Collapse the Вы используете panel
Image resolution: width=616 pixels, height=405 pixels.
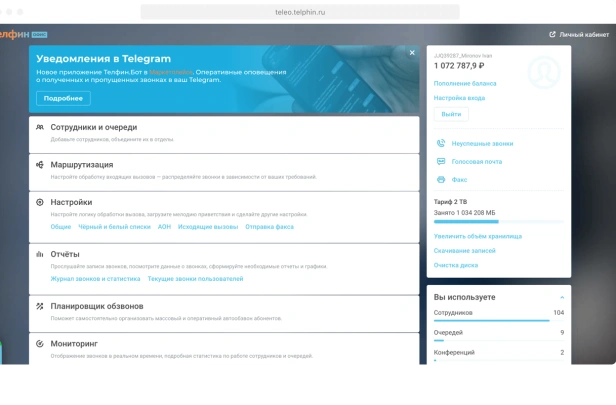pos(562,297)
